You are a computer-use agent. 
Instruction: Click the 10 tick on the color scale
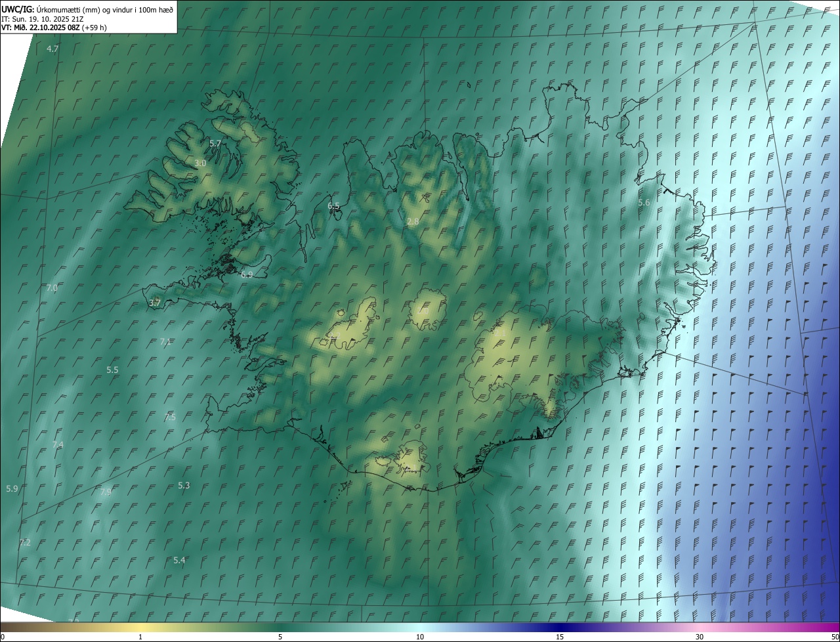tap(420, 637)
